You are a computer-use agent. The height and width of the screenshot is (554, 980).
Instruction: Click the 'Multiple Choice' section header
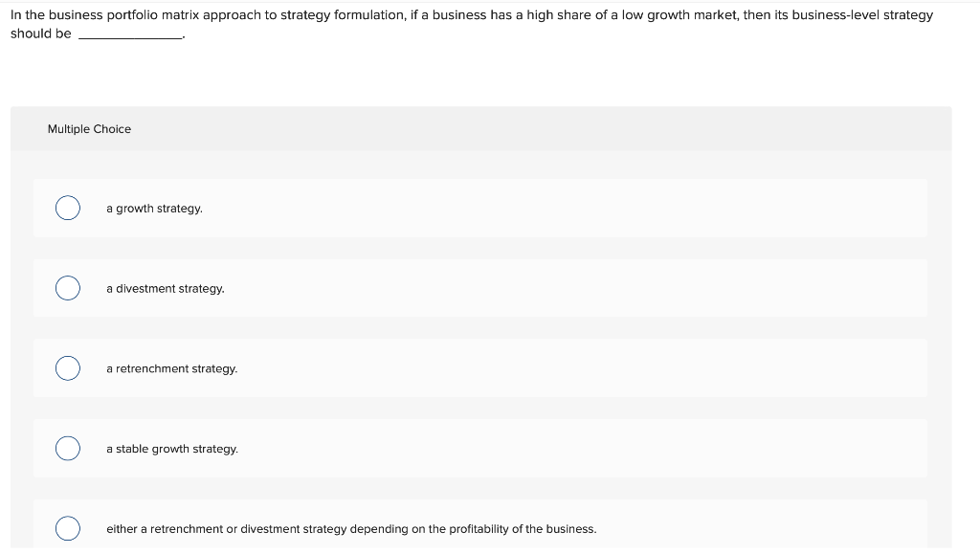(x=89, y=128)
